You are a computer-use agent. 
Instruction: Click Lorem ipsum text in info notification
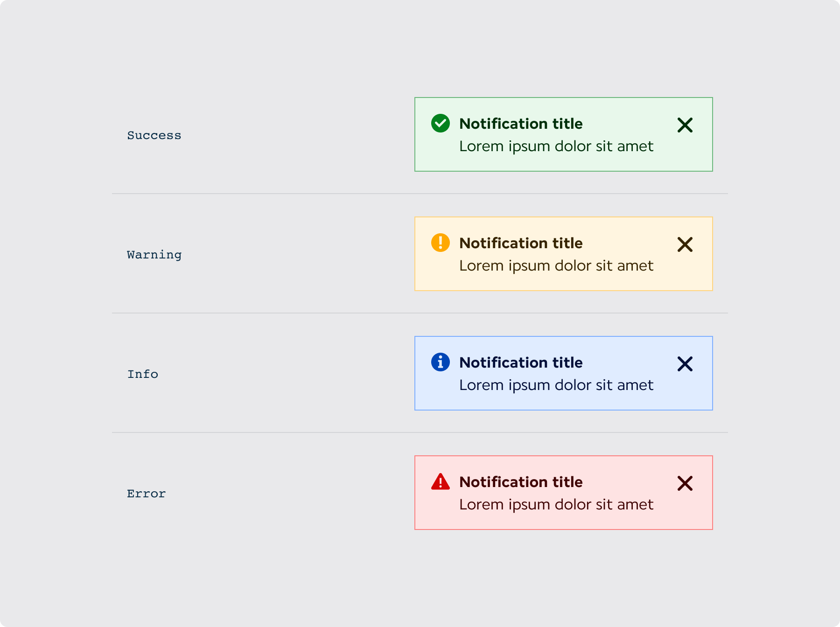tap(556, 385)
